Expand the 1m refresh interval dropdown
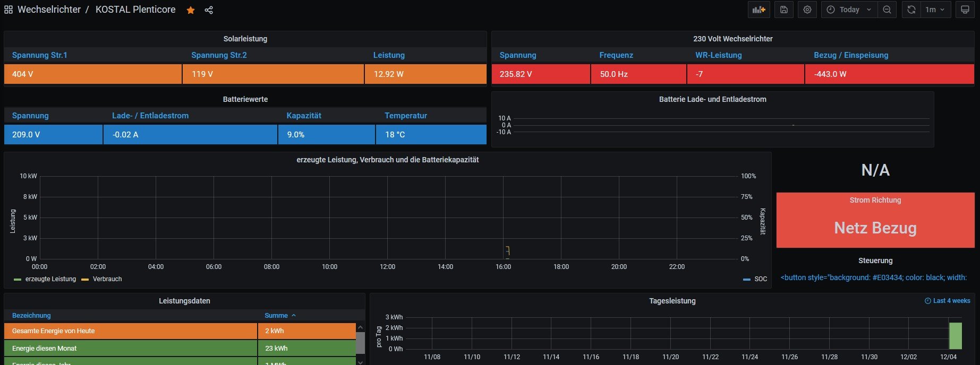Image resolution: width=980 pixels, height=365 pixels. tap(935, 10)
